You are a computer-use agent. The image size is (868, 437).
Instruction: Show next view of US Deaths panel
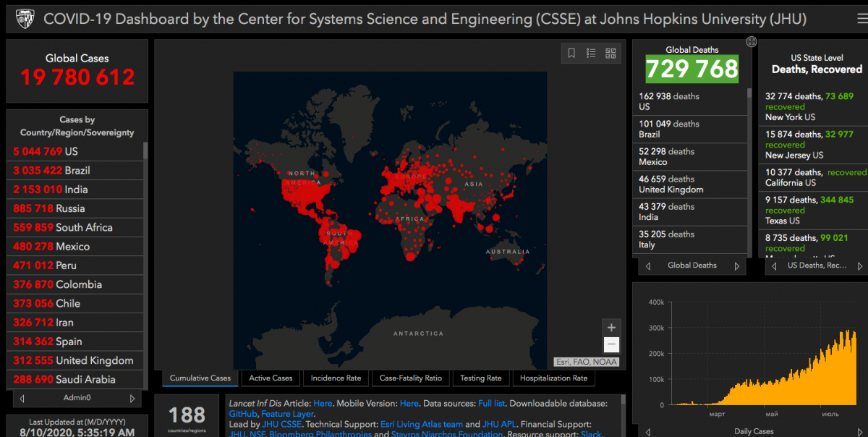click(x=861, y=266)
